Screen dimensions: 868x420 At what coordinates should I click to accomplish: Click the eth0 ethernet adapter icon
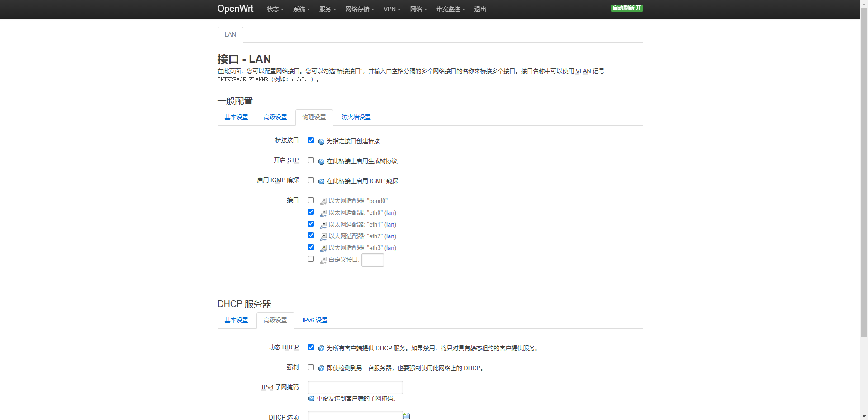point(323,213)
